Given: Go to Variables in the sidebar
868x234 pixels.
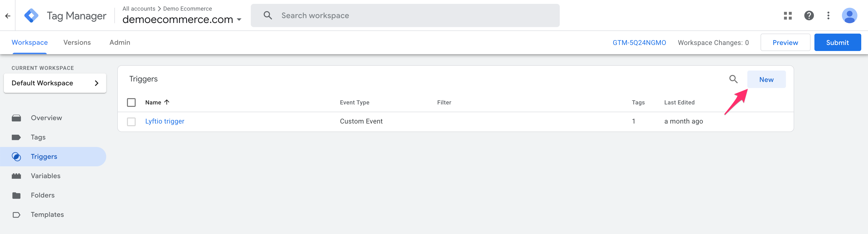Looking at the screenshot, I should (45, 176).
